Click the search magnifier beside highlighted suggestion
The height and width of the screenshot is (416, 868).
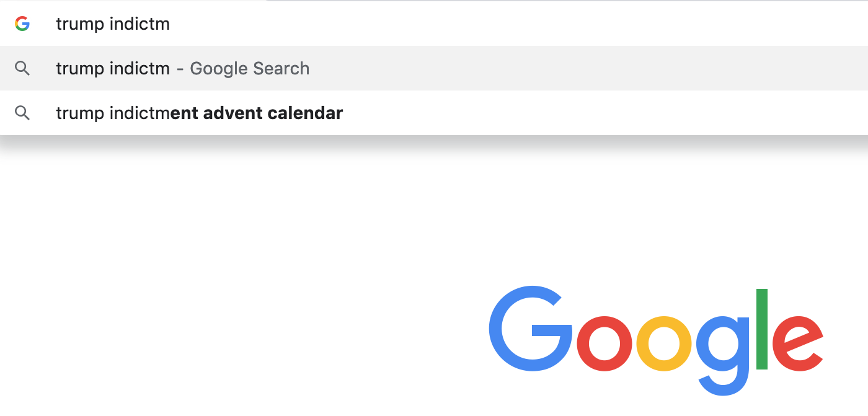[x=22, y=68]
